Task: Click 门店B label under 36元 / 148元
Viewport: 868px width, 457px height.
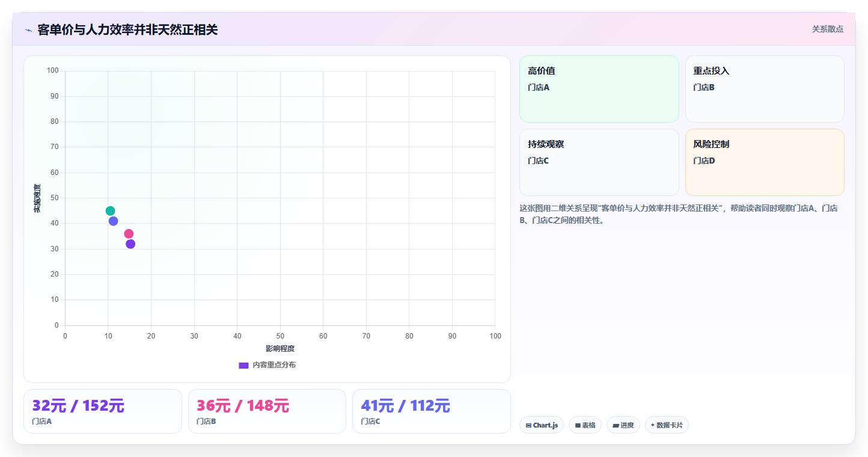Action: [206, 422]
